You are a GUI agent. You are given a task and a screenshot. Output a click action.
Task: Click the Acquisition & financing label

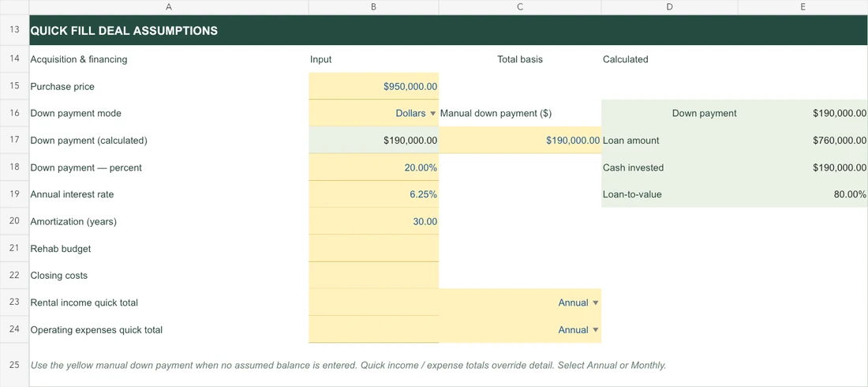point(79,59)
